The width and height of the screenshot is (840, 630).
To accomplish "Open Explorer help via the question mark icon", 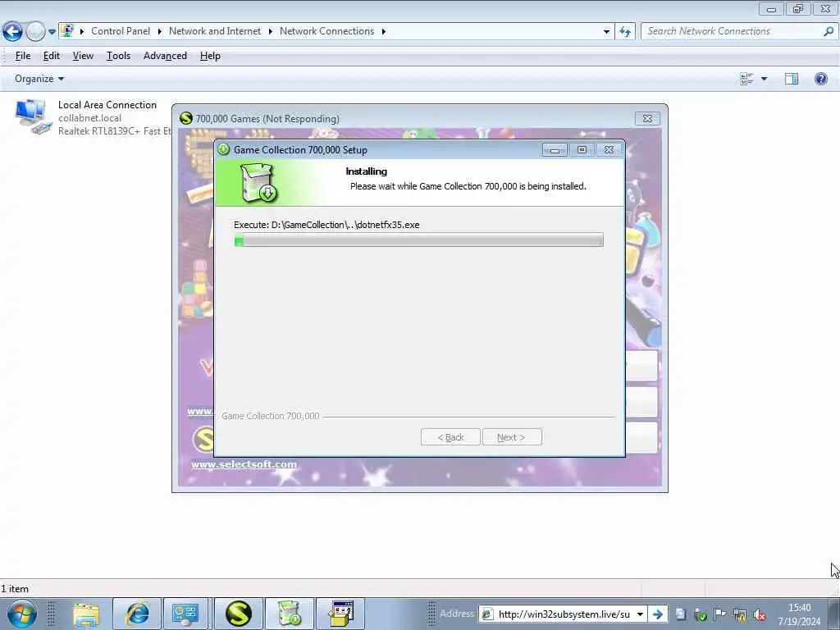I will pyautogui.click(x=820, y=79).
